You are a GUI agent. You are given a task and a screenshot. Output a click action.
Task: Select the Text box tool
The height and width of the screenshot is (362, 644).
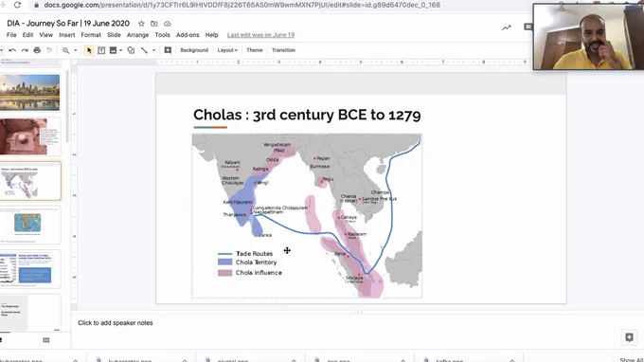tap(101, 50)
